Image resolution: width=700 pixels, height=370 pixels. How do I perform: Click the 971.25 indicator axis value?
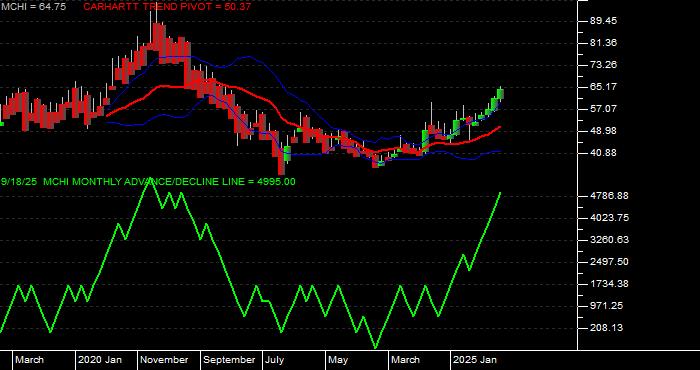pyautogui.click(x=606, y=306)
